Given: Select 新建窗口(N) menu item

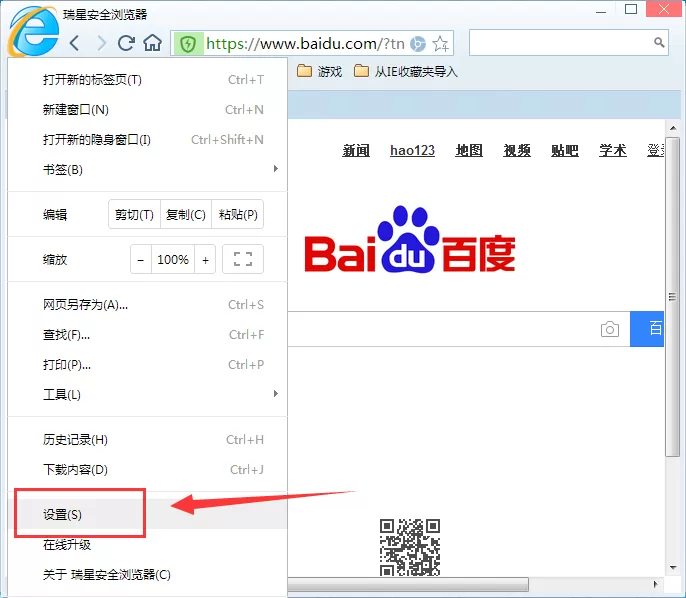Looking at the screenshot, I should point(147,109).
